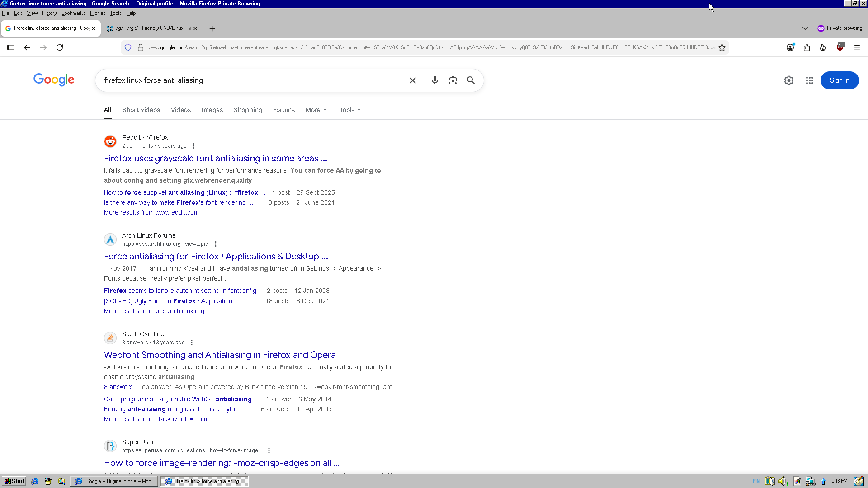The height and width of the screenshot is (488, 868).
Task: Open Force antialiasing for Firefox Arch link
Action: point(216,256)
